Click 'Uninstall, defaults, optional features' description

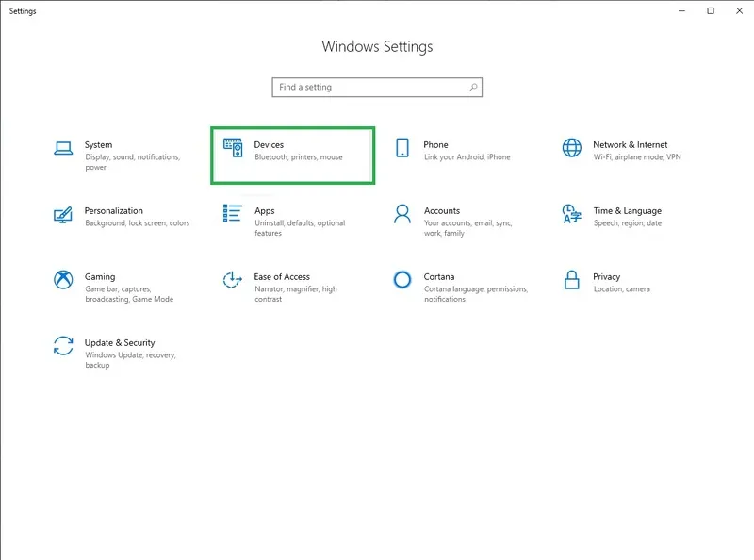click(x=300, y=228)
